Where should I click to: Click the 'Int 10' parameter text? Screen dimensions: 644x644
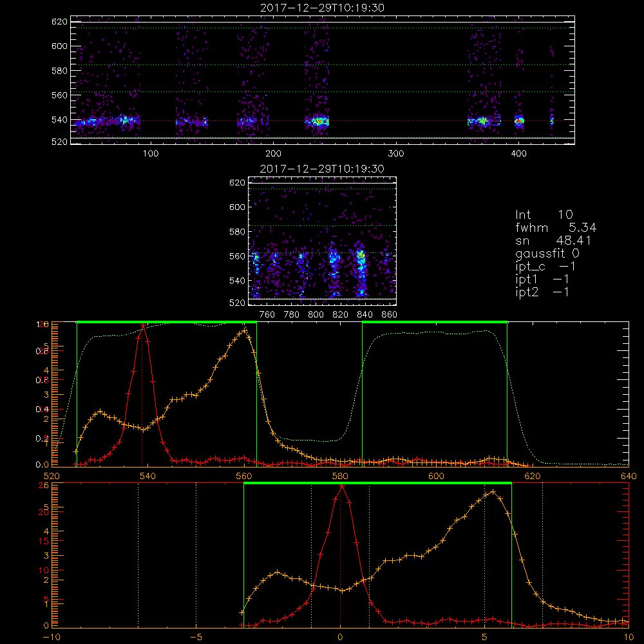[544, 214]
